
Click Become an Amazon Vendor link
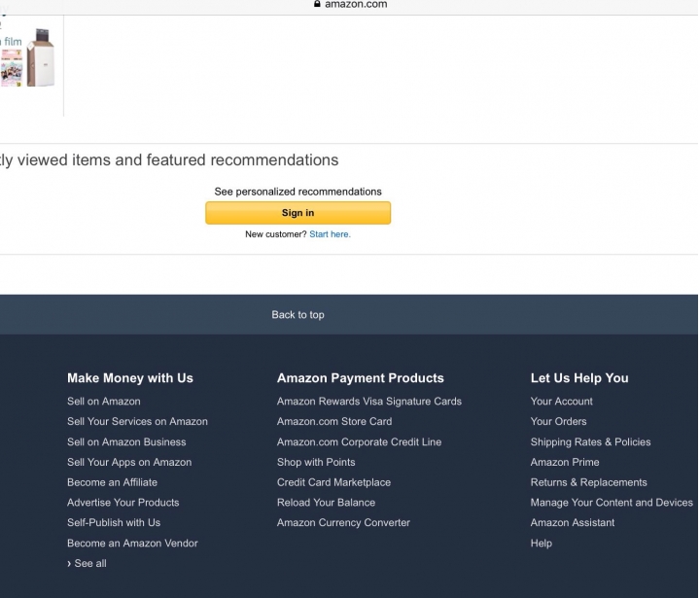click(132, 544)
